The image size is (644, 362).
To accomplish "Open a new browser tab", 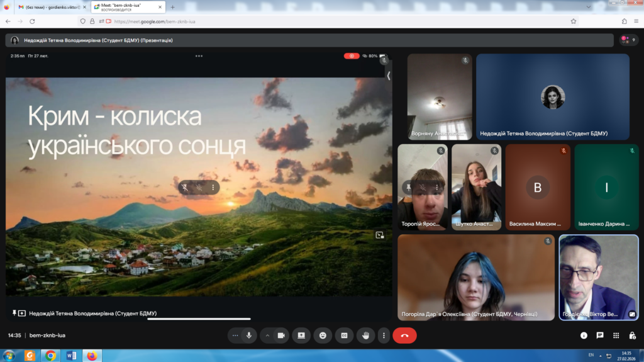I will coord(173,7).
